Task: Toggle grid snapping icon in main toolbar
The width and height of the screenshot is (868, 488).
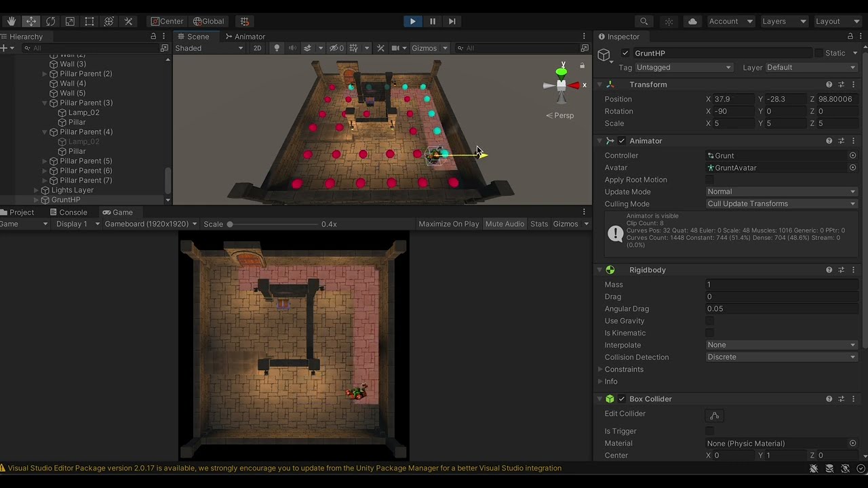Action: click(245, 21)
